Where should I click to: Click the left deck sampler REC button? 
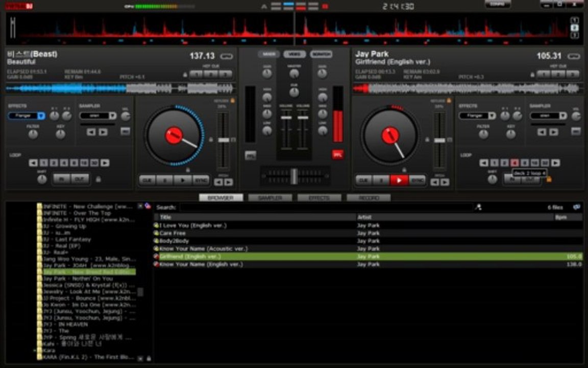[x=125, y=131]
